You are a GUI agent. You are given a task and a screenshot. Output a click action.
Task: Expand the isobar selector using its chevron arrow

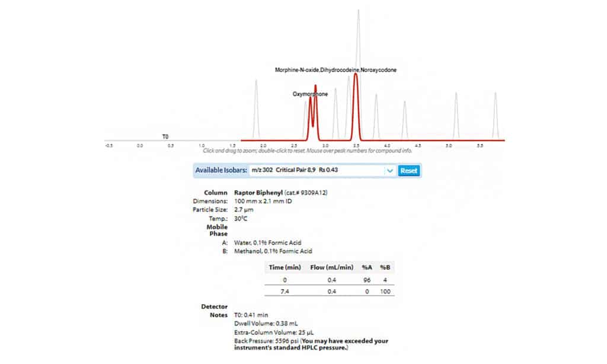pos(390,170)
